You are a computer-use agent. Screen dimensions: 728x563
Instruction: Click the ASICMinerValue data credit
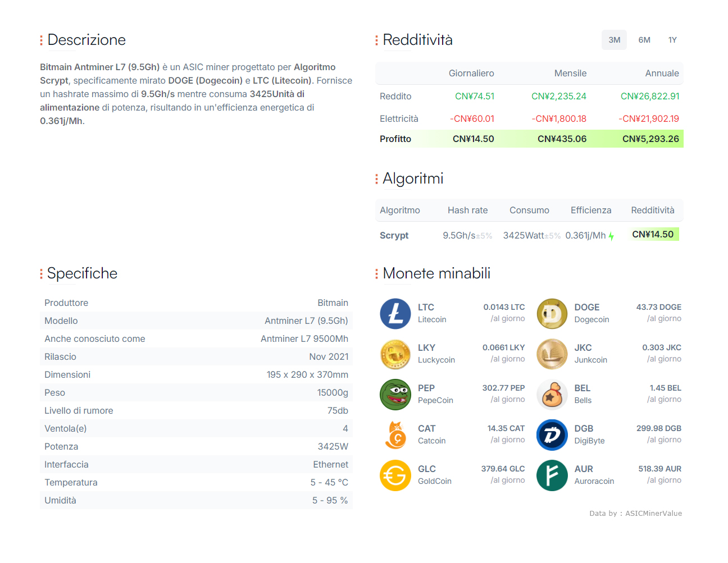653,513
